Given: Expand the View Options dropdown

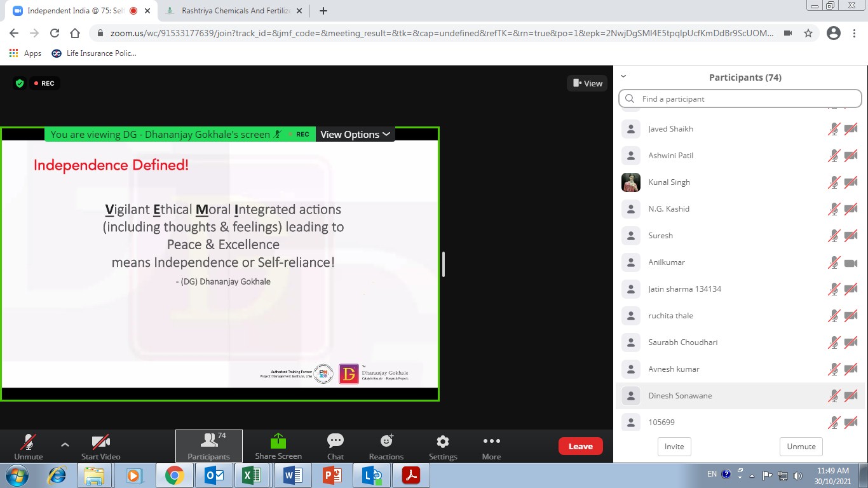Looking at the screenshot, I should click(355, 134).
